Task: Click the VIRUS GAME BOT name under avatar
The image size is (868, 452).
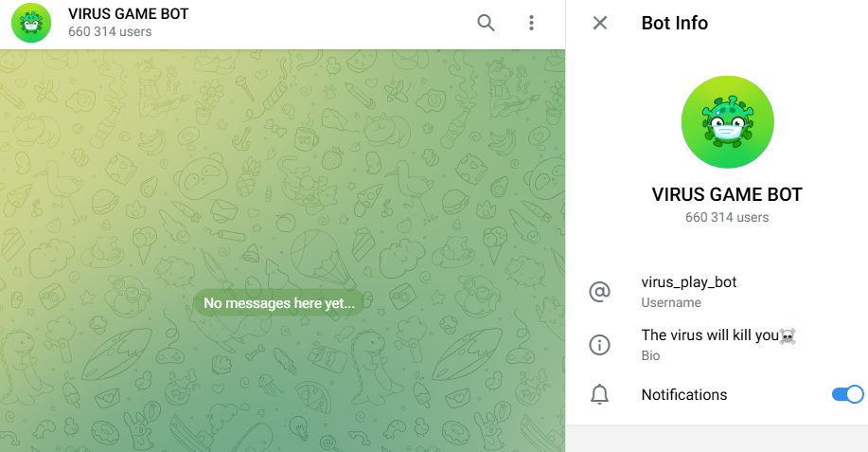Action: 727,195
